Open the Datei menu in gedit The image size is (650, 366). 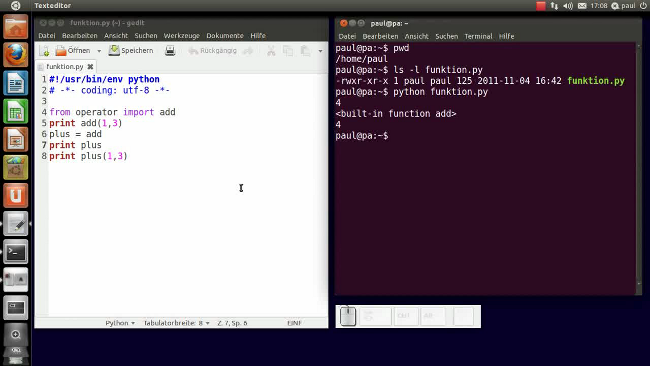pyautogui.click(x=47, y=36)
